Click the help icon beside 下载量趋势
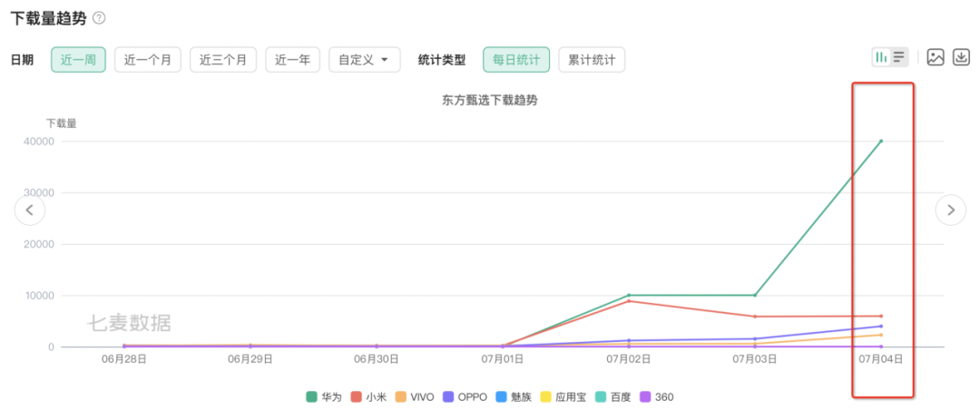 tap(99, 18)
